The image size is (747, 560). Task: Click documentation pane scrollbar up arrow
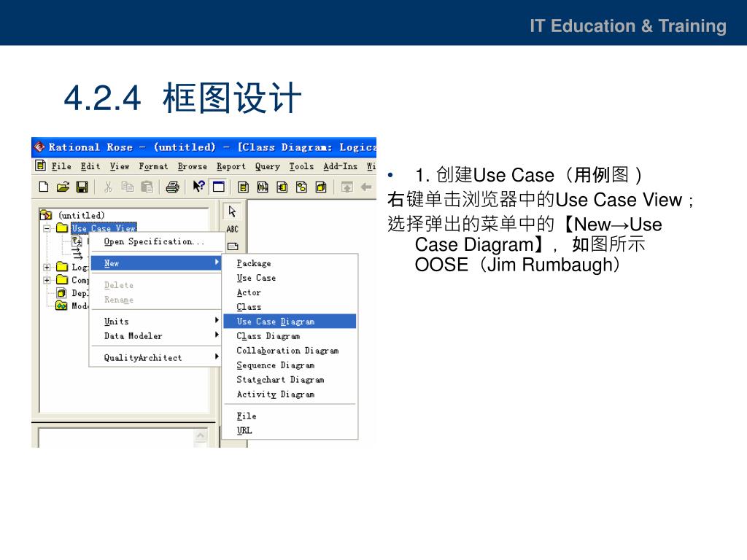[x=201, y=436]
